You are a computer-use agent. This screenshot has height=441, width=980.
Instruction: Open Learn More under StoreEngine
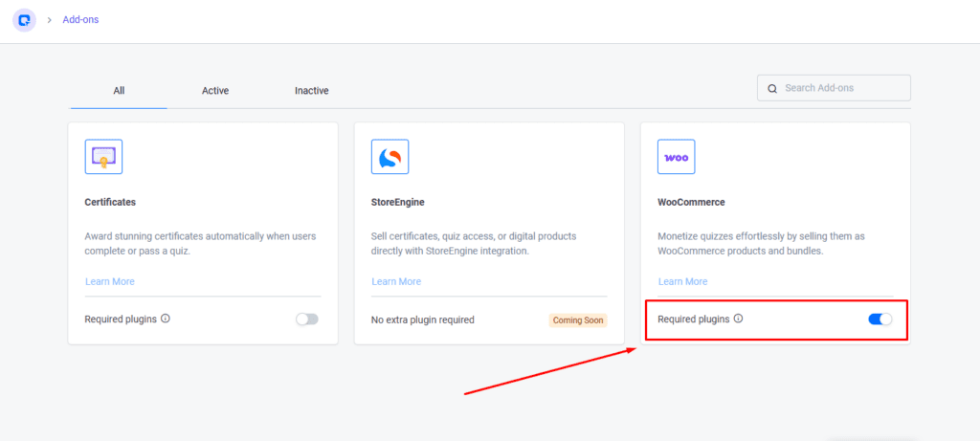(396, 281)
